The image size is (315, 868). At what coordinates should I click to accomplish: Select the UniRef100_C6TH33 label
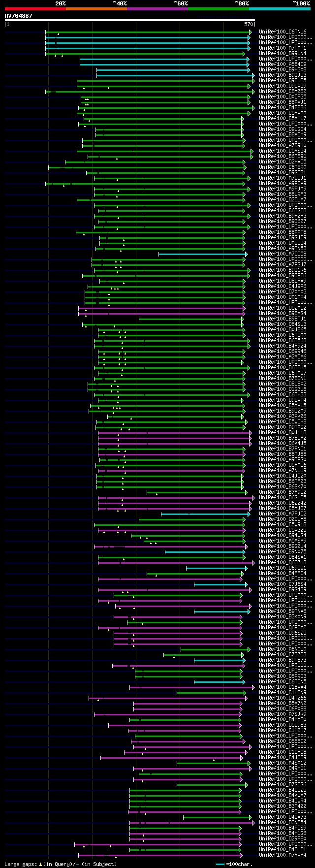tap(283, 394)
